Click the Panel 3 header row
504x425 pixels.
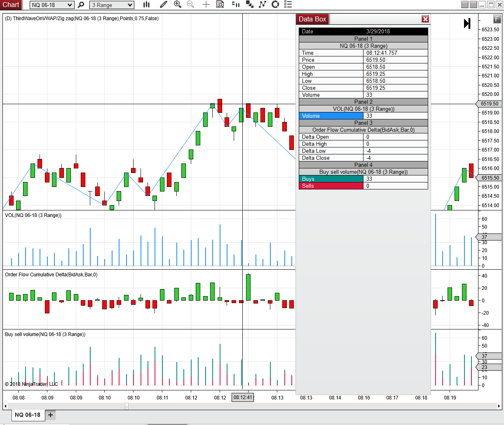point(363,123)
